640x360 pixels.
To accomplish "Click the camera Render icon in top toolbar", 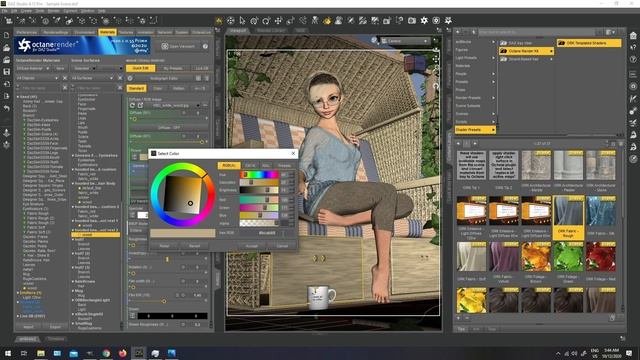I will coord(412,20).
